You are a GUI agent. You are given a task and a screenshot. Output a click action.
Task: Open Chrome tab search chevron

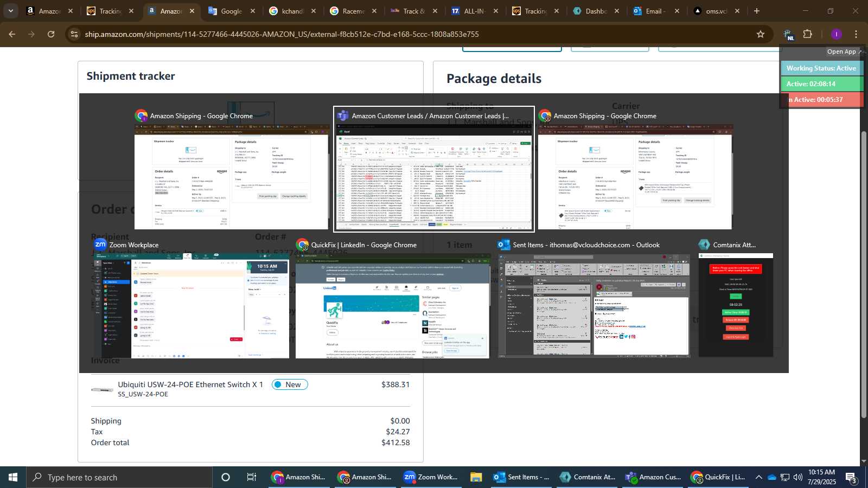tap(10, 11)
